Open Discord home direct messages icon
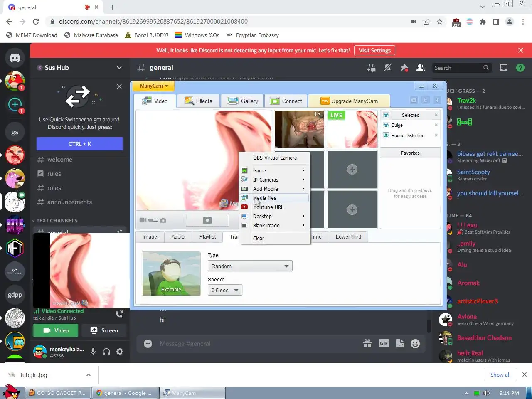The height and width of the screenshot is (399, 532). click(15, 58)
